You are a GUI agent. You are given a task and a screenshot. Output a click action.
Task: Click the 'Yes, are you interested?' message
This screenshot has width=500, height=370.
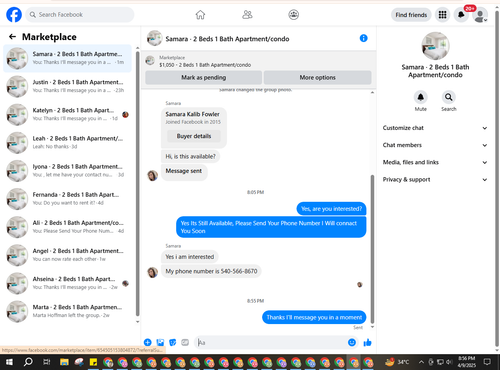(x=331, y=209)
